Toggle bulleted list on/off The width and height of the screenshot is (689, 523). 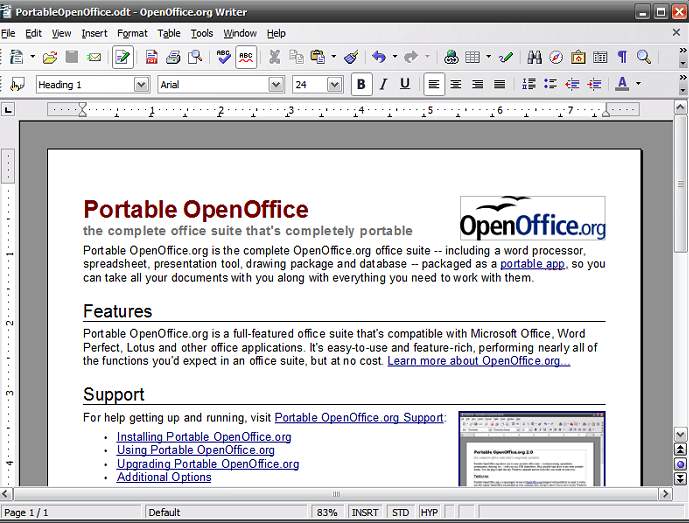(550, 84)
